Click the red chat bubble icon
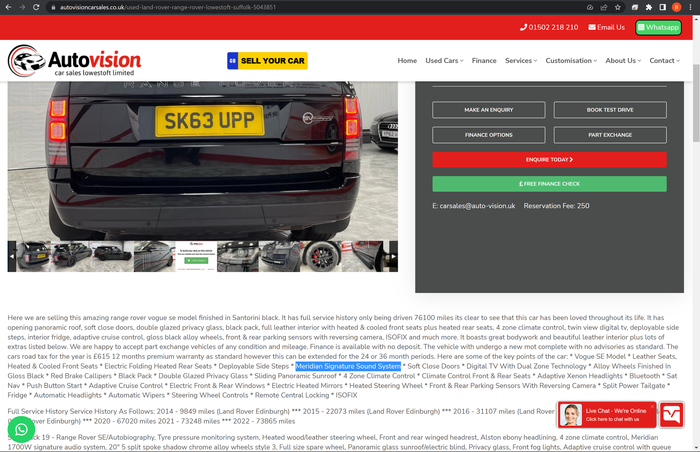This screenshot has width=700, height=452. click(x=672, y=415)
